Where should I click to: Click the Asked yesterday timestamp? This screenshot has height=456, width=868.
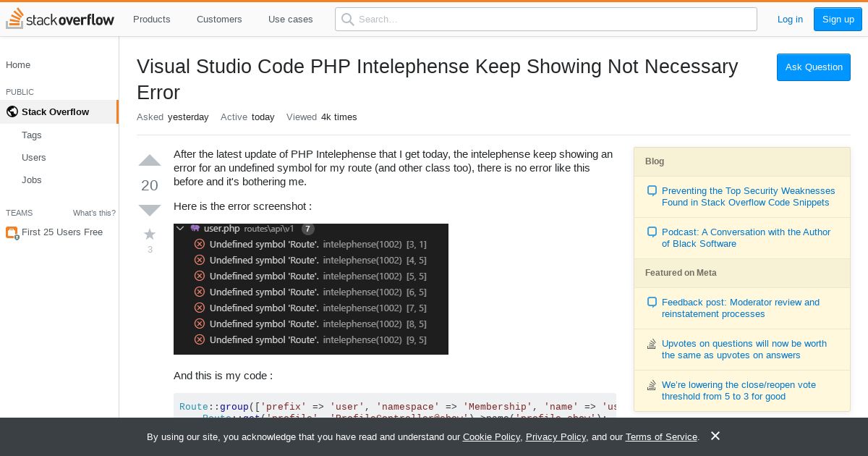click(x=173, y=117)
